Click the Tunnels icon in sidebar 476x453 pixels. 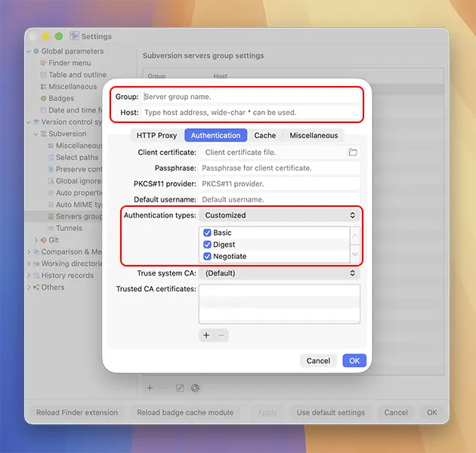click(51, 228)
